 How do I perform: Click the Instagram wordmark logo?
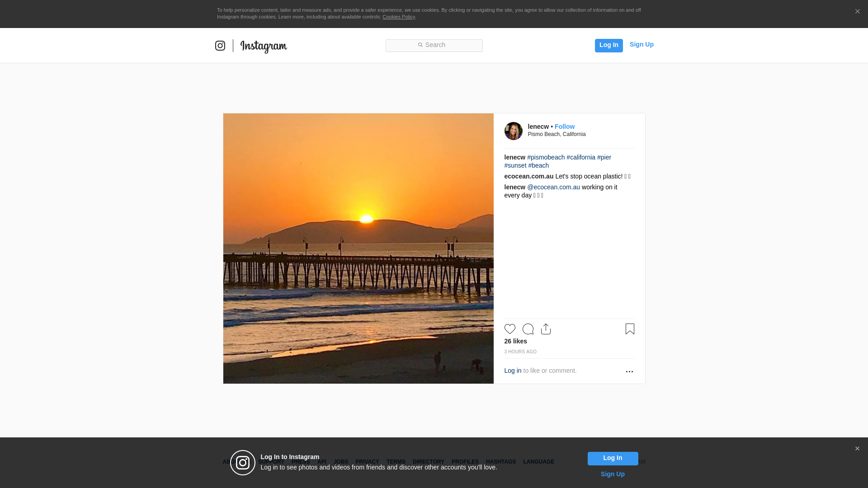tap(264, 46)
